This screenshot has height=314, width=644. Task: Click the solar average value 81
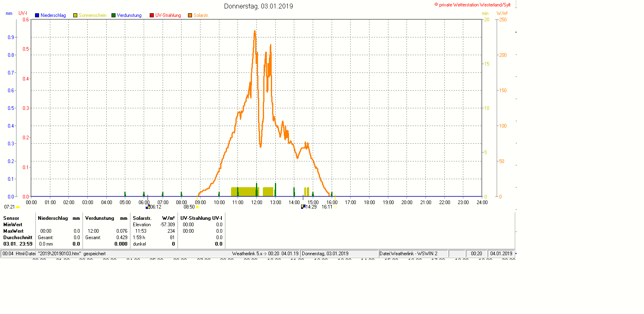tap(172, 238)
